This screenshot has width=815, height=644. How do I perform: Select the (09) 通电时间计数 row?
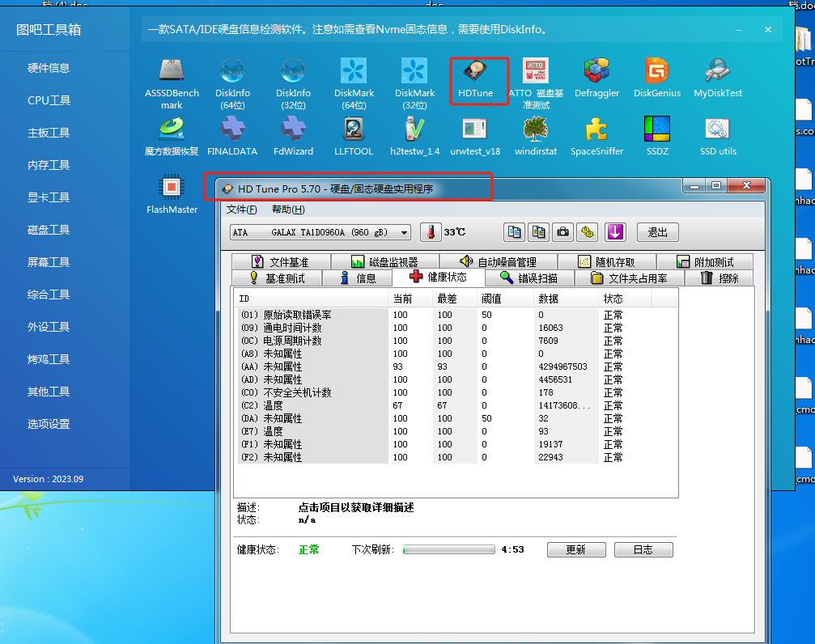(x=456, y=328)
